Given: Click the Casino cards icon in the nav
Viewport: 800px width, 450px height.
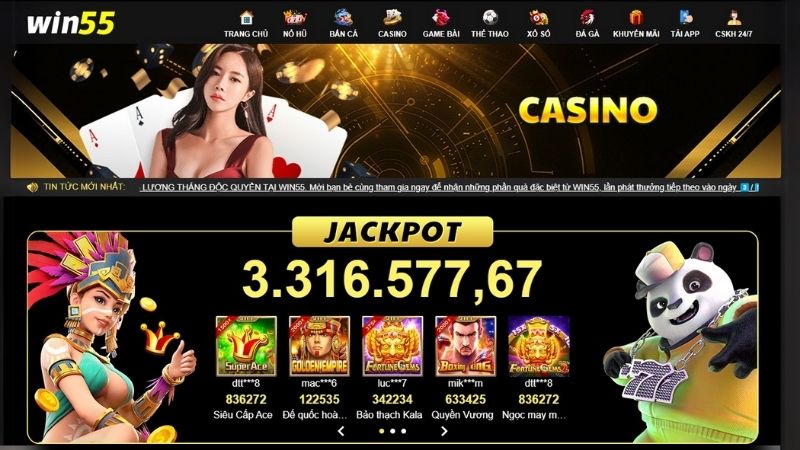Looking at the screenshot, I should (392, 18).
